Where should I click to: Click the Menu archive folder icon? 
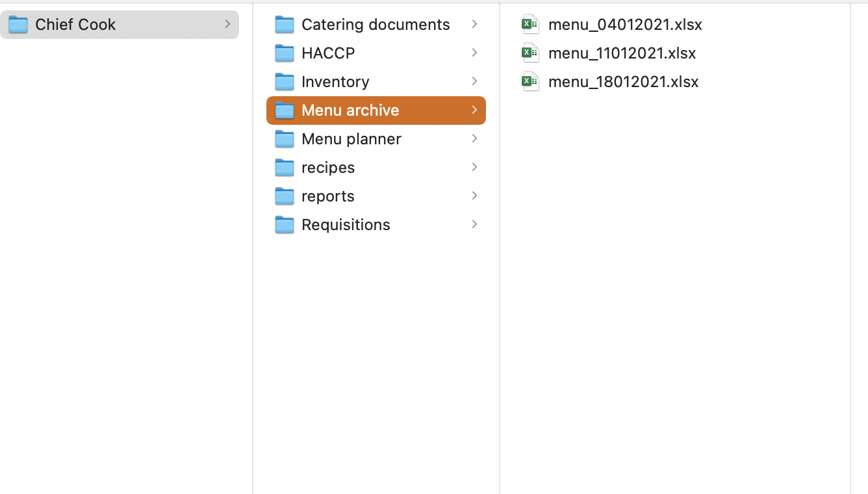pyautogui.click(x=285, y=110)
